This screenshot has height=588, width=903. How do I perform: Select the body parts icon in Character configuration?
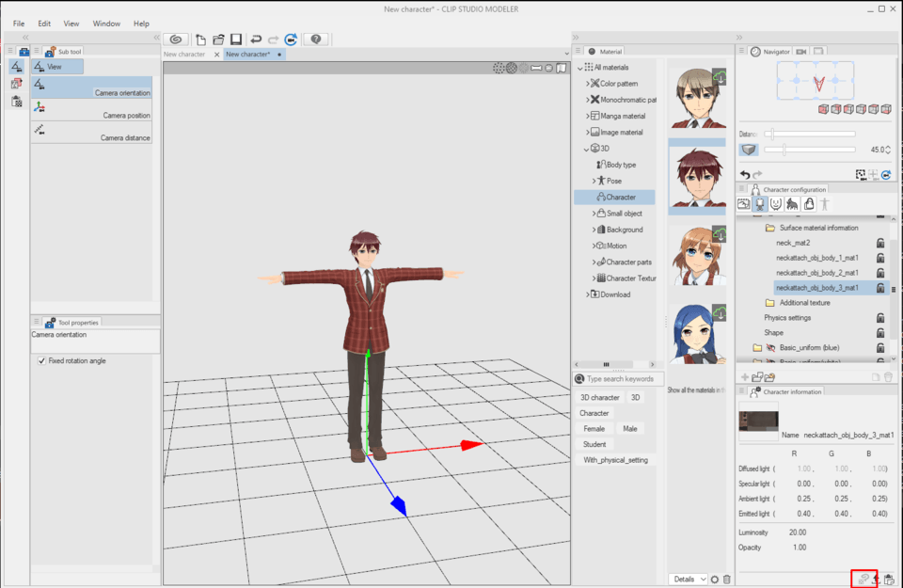click(x=761, y=203)
